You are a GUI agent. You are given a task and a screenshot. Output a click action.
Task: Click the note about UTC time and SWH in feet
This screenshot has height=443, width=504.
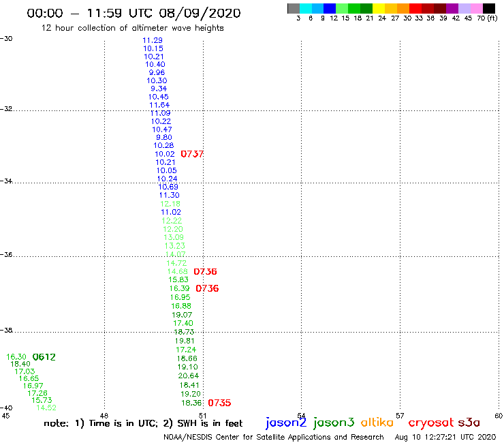click(x=143, y=423)
